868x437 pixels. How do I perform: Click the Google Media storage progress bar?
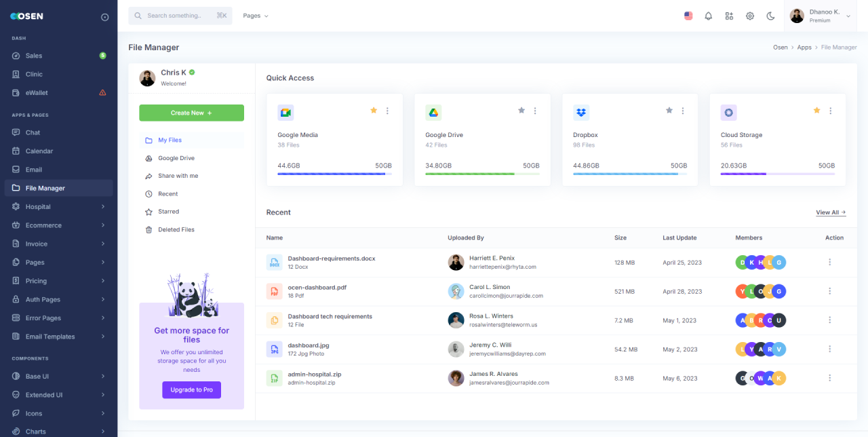[x=334, y=174]
